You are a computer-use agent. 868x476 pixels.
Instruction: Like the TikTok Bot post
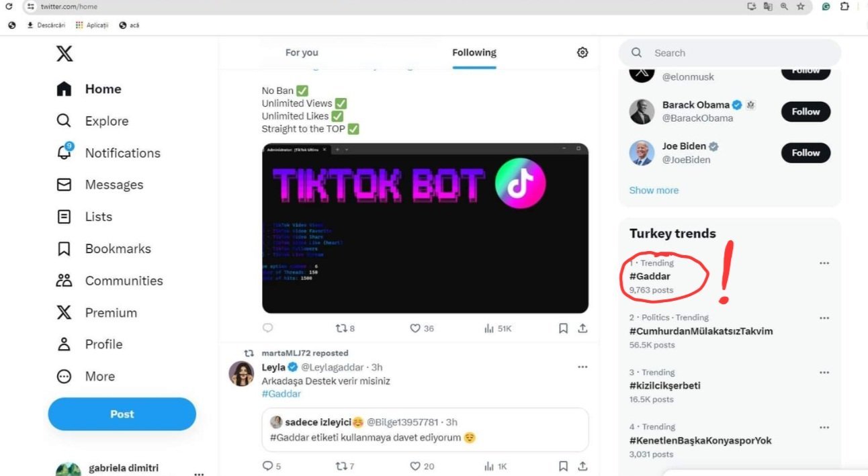415,328
